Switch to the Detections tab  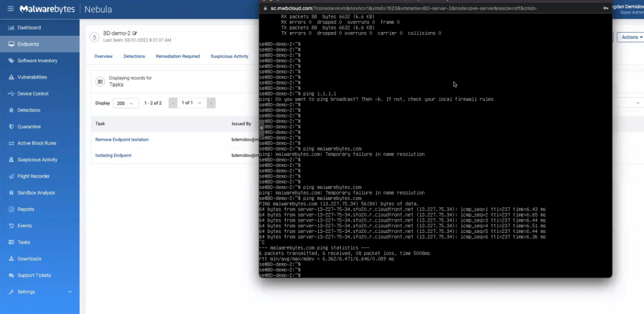[135, 56]
